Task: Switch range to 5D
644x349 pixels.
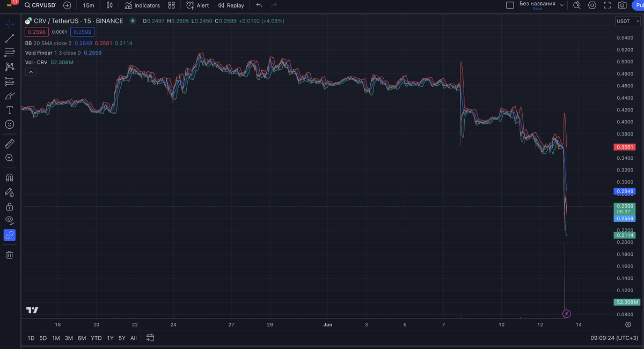Action: [43, 338]
